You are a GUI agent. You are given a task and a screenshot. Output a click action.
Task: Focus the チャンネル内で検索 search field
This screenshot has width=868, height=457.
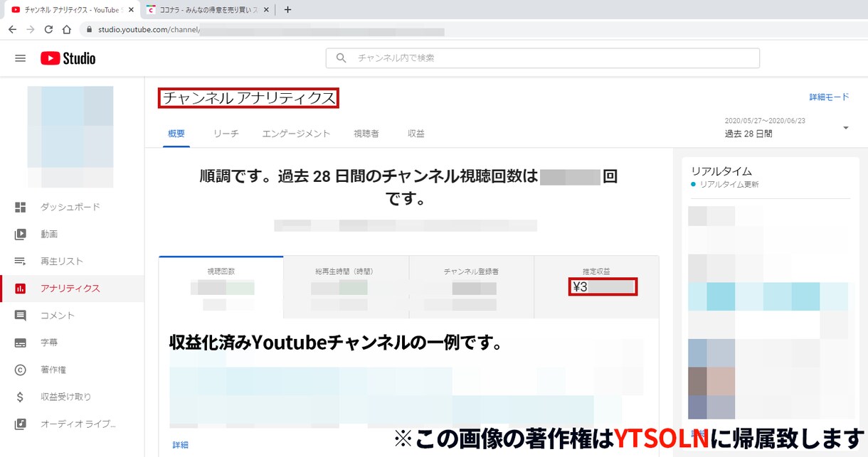[542, 58]
